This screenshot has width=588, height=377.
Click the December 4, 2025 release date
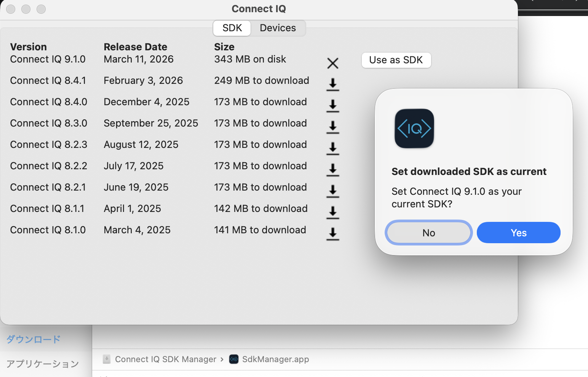147,102
